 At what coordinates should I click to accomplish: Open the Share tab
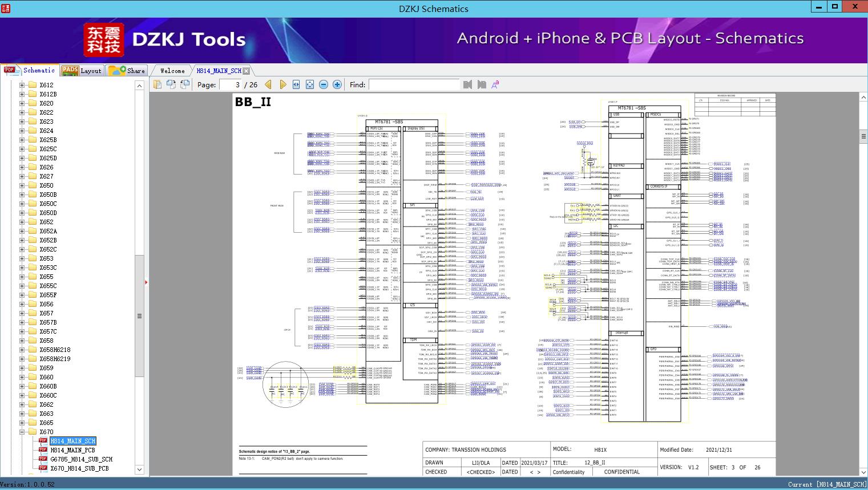tap(127, 70)
